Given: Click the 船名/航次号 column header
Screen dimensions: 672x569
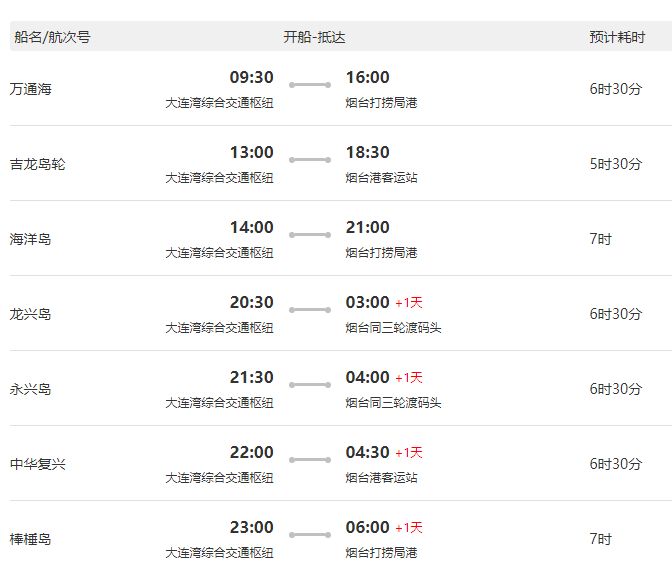Looking at the screenshot, I should (x=52, y=37).
